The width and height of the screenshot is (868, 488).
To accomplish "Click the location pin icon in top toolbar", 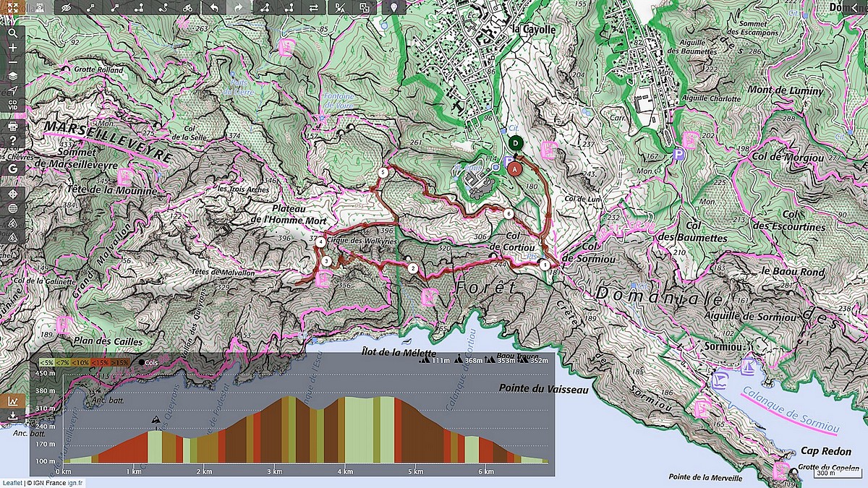I will click(394, 7).
